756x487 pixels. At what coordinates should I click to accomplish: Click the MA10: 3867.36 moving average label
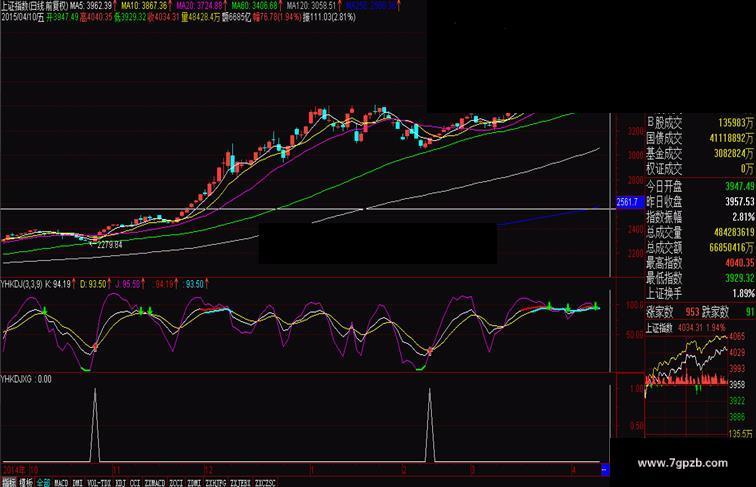pos(144,6)
